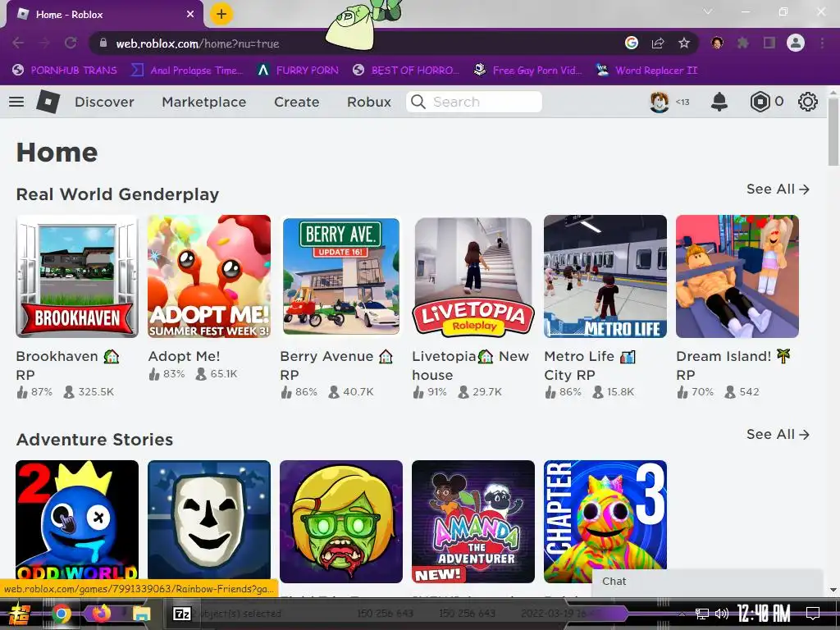840x630 pixels.
Task: Open the action center notification icon
Action: [x=813, y=614]
